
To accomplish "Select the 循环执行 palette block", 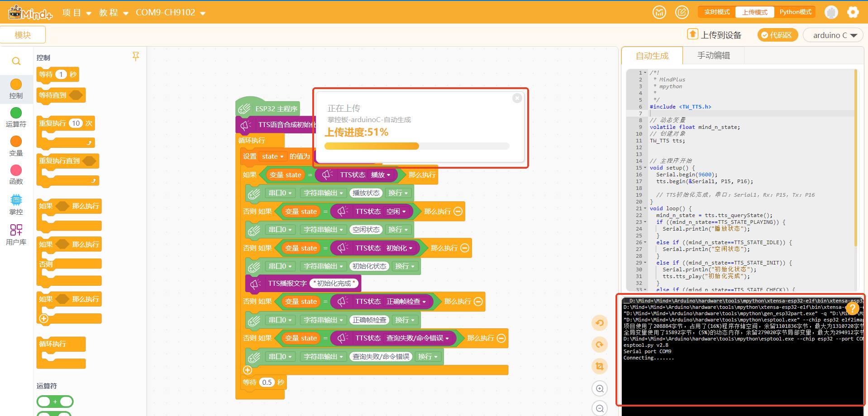I will click(61, 352).
